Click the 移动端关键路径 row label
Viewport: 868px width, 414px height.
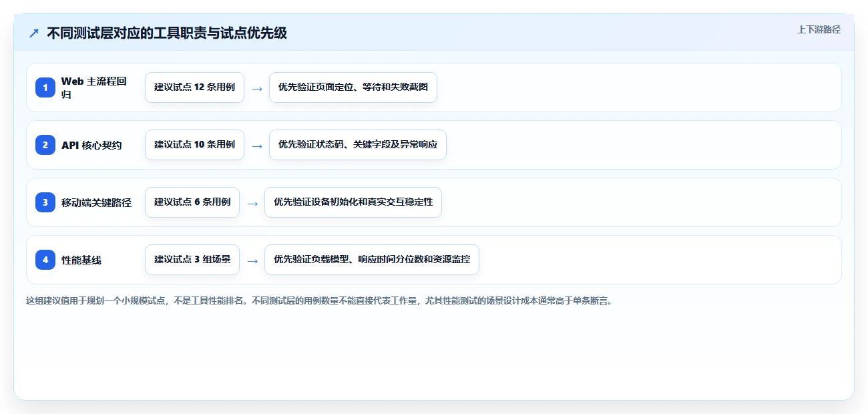[96, 202]
